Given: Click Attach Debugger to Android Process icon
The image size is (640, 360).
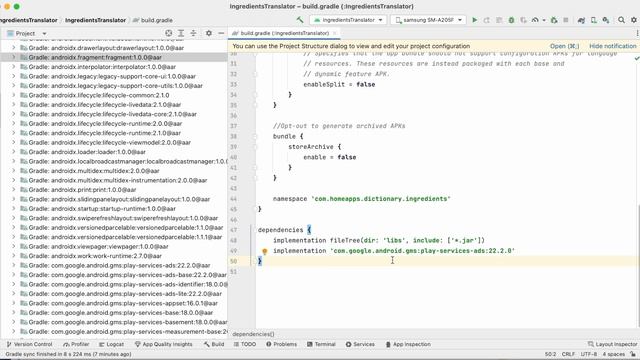Looking at the screenshot, I should point(554,20).
